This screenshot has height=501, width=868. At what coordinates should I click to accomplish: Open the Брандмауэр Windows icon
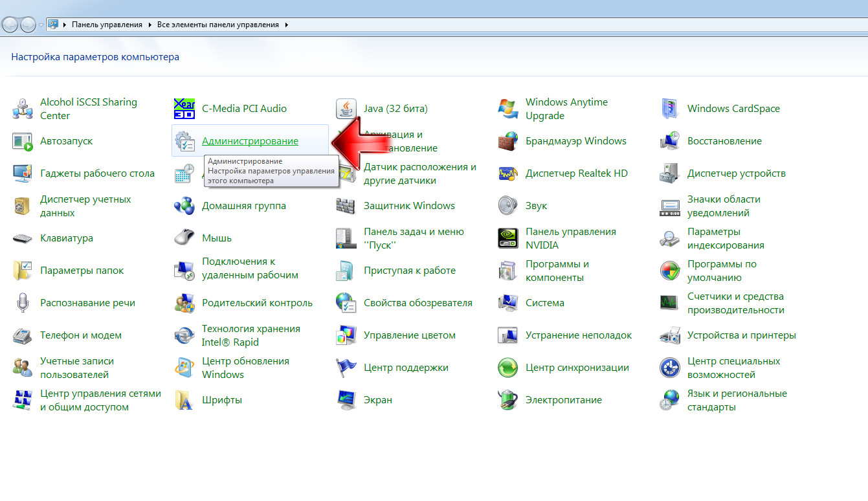click(508, 141)
